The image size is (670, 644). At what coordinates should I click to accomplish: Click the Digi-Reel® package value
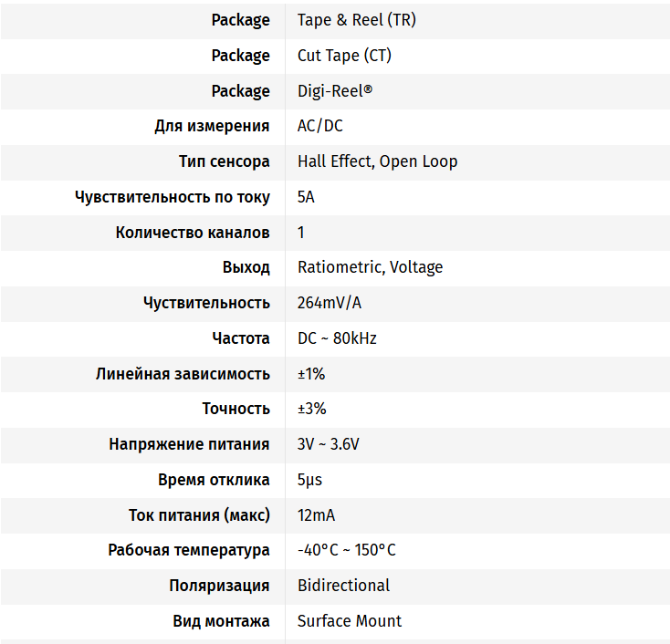tap(335, 91)
